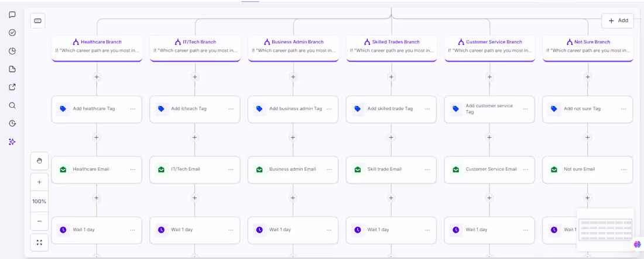Image resolution: width=644 pixels, height=259 pixels.
Task: Open the external link sidebar icon
Action: [x=12, y=87]
